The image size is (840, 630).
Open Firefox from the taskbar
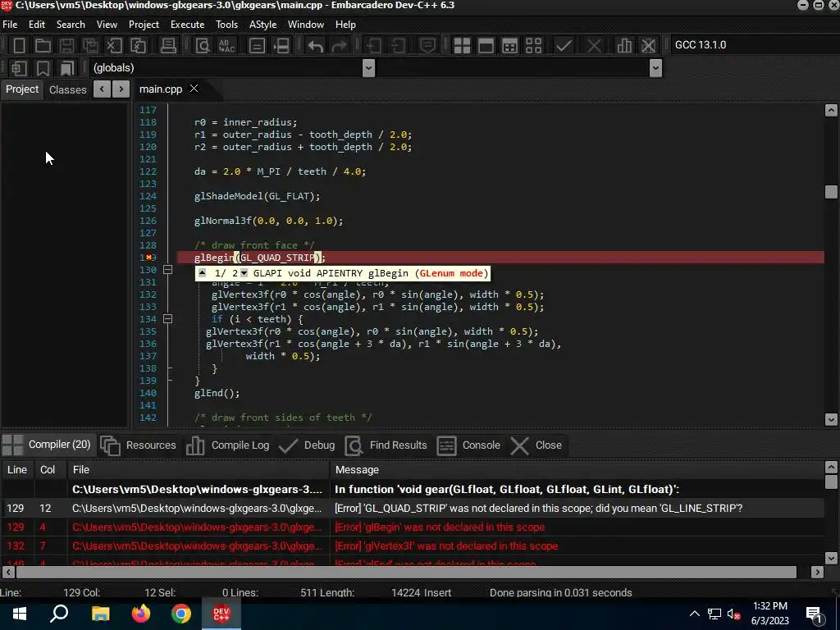point(141,614)
